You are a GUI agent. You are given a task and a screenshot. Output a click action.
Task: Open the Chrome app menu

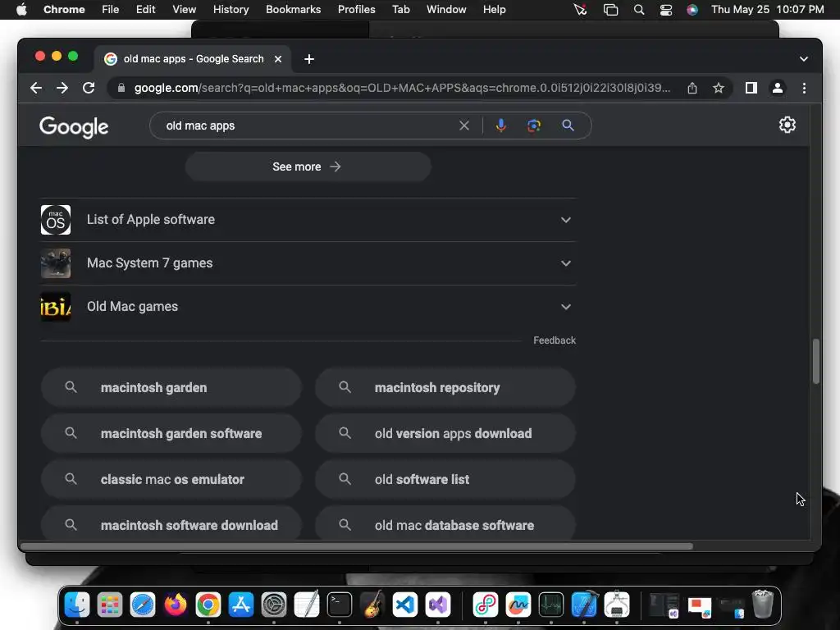click(x=64, y=9)
